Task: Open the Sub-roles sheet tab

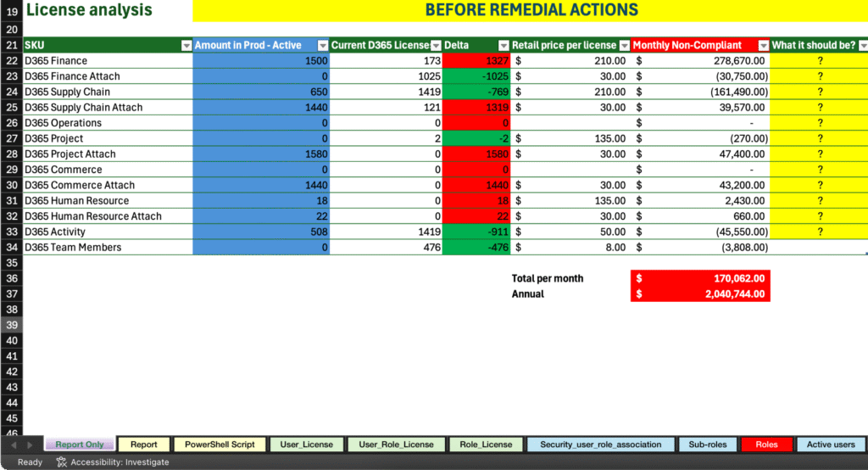Action: coord(708,444)
